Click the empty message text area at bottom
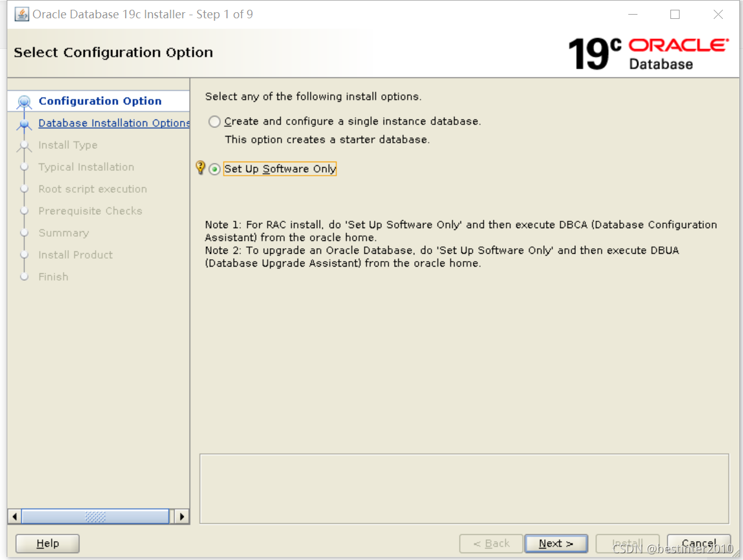743x560 pixels. pos(464,489)
